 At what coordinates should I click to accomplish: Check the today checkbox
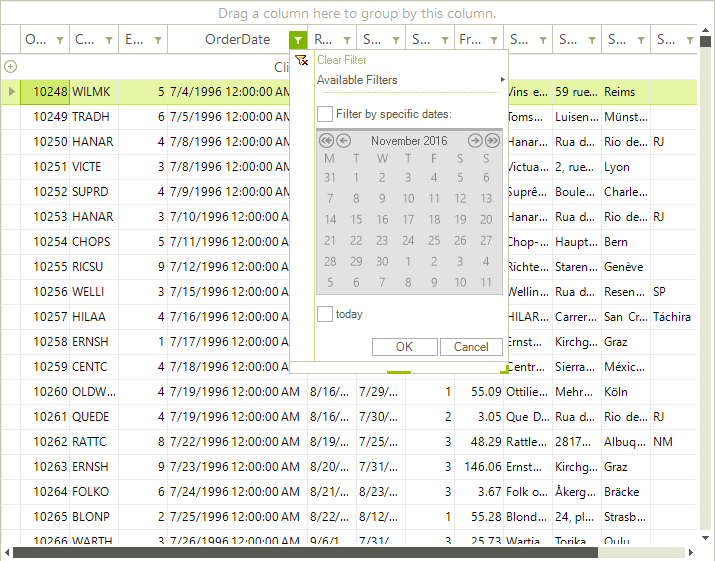coord(325,314)
